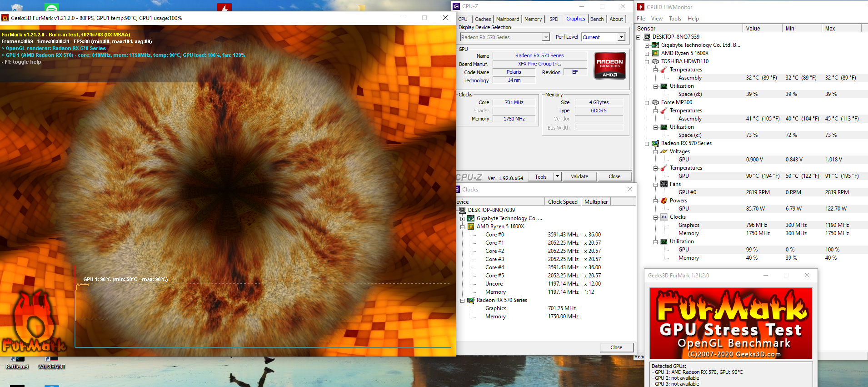Viewport: 868px width, 387px height.
Task: Collapse the TOSHIBA HDWD110 node
Action: click(647, 61)
